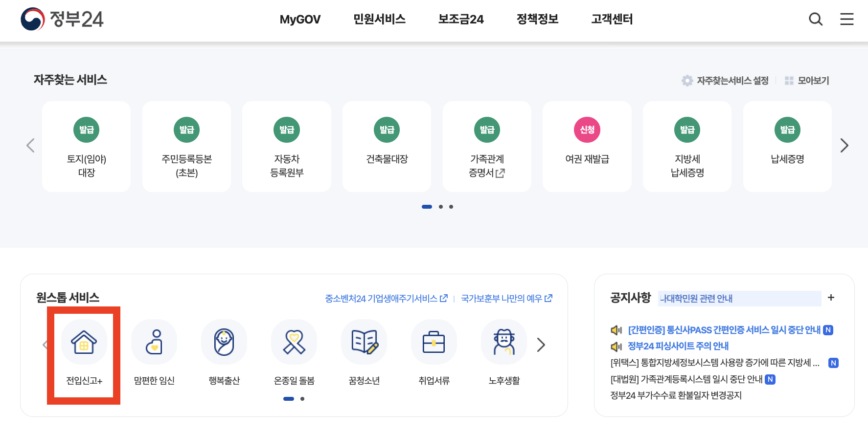Open the 고객센터 menu
This screenshot has height=434, width=868.
[612, 19]
